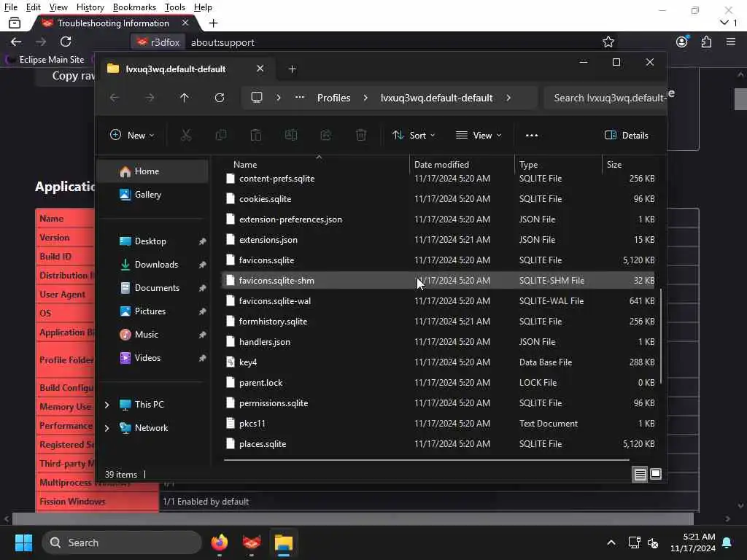Toggle the Details pane button

(x=626, y=135)
